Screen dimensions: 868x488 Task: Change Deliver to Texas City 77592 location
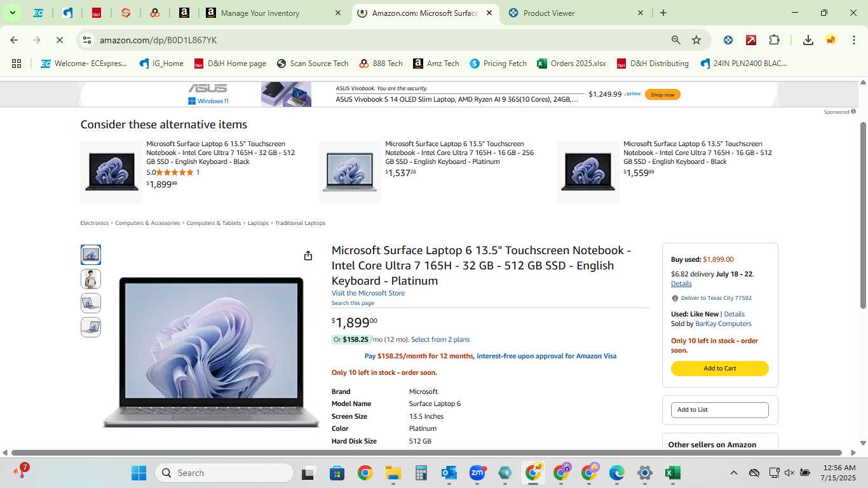tap(716, 298)
